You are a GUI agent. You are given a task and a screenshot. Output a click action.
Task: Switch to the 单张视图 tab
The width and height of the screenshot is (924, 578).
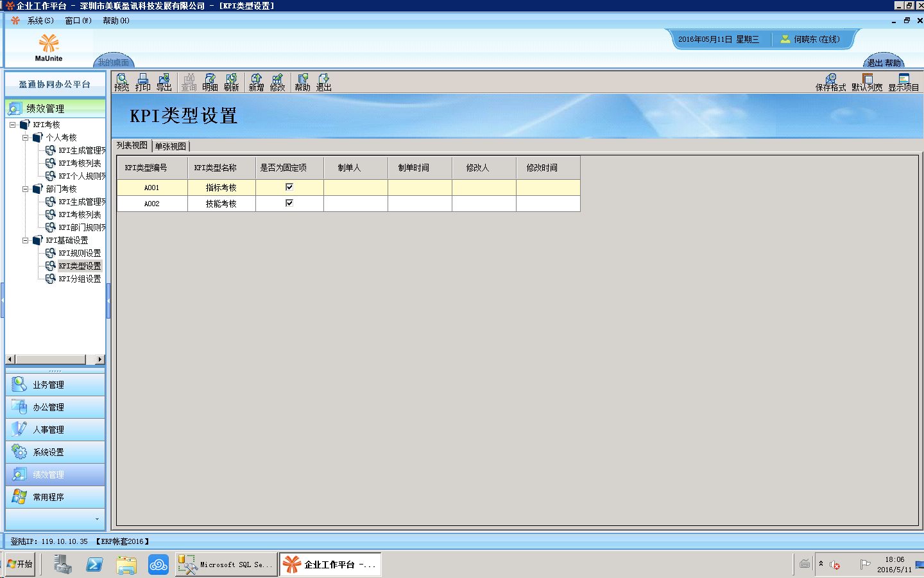pos(171,146)
